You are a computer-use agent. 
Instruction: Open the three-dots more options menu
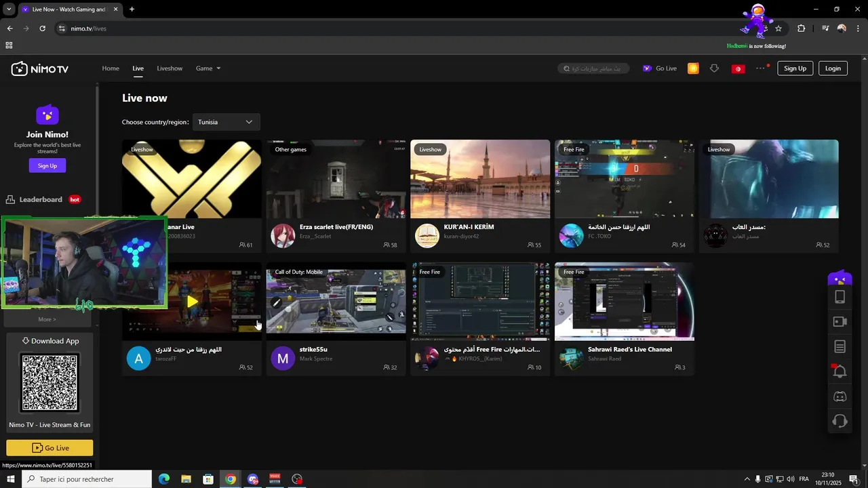(x=761, y=68)
